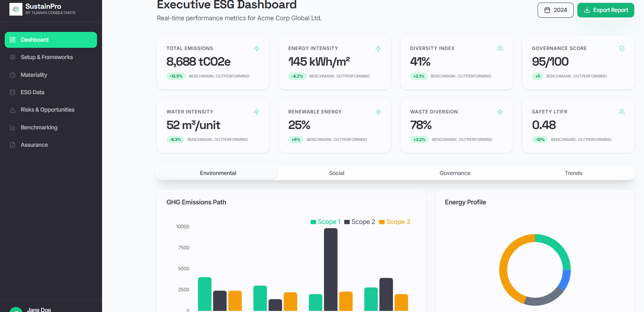Click the 145 kWh/m² value
The image size is (644, 312).
319,62
